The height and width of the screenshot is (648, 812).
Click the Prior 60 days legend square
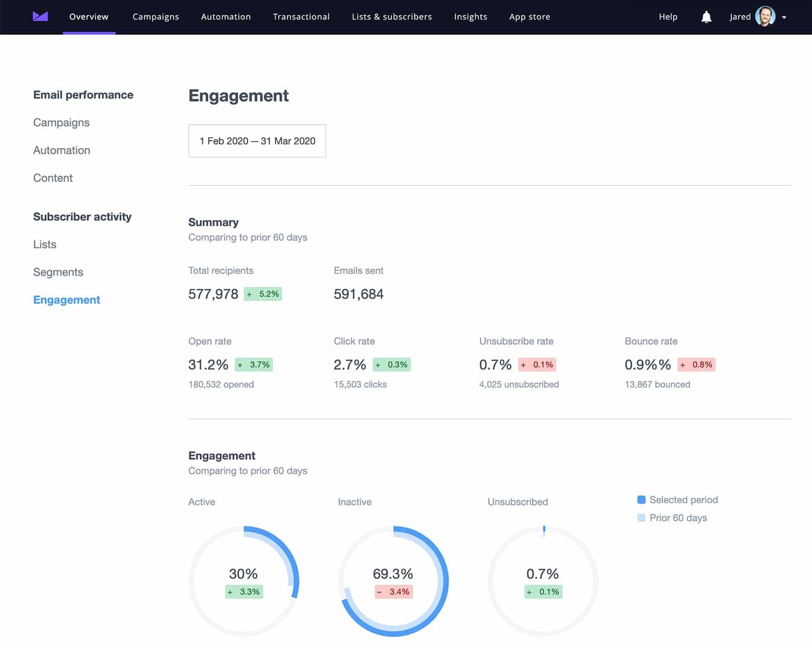pyautogui.click(x=642, y=518)
